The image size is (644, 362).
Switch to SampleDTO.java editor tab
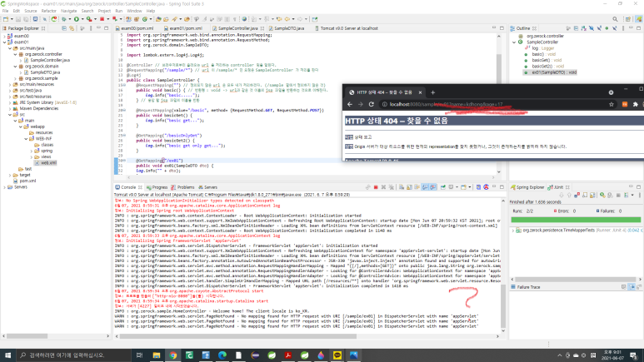pyautogui.click(x=289, y=28)
